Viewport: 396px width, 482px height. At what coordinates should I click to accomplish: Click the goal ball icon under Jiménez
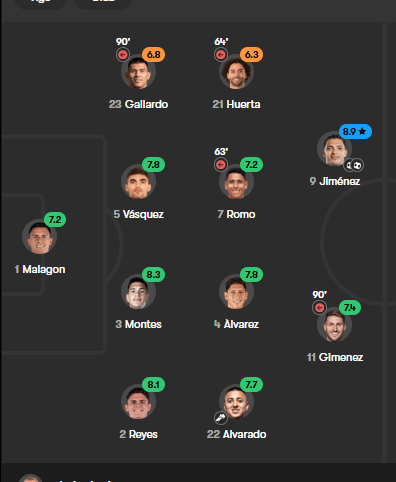click(357, 165)
